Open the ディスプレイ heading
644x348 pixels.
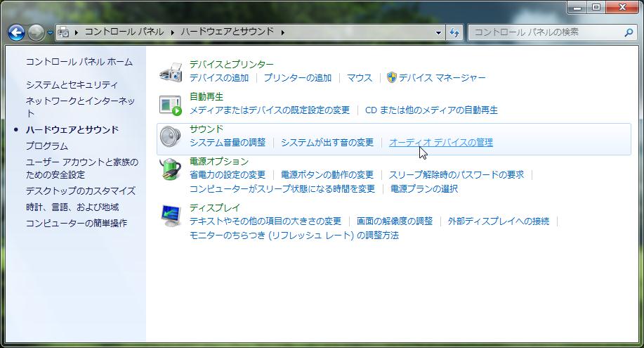pyautogui.click(x=214, y=207)
